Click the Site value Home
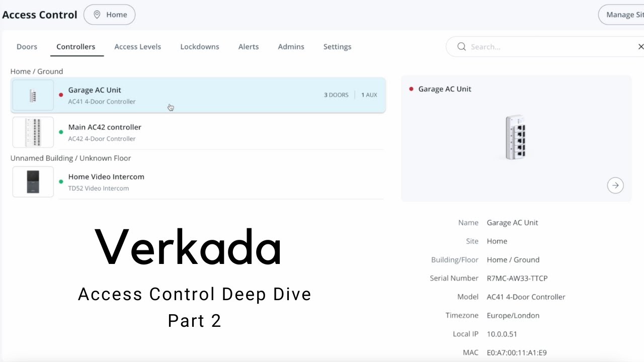The image size is (644, 362). click(497, 241)
